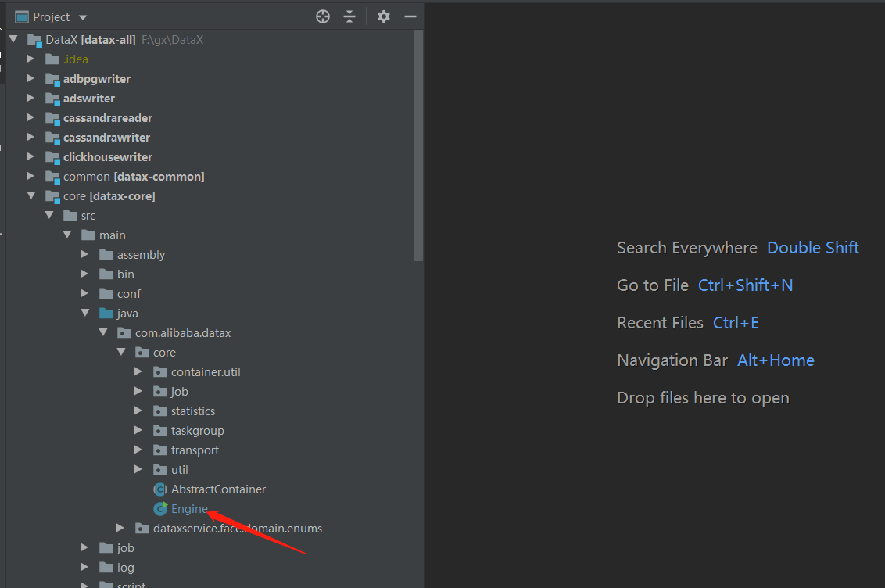Screen dimensions: 885x588
Task: Select the log folder
Action: point(125,568)
